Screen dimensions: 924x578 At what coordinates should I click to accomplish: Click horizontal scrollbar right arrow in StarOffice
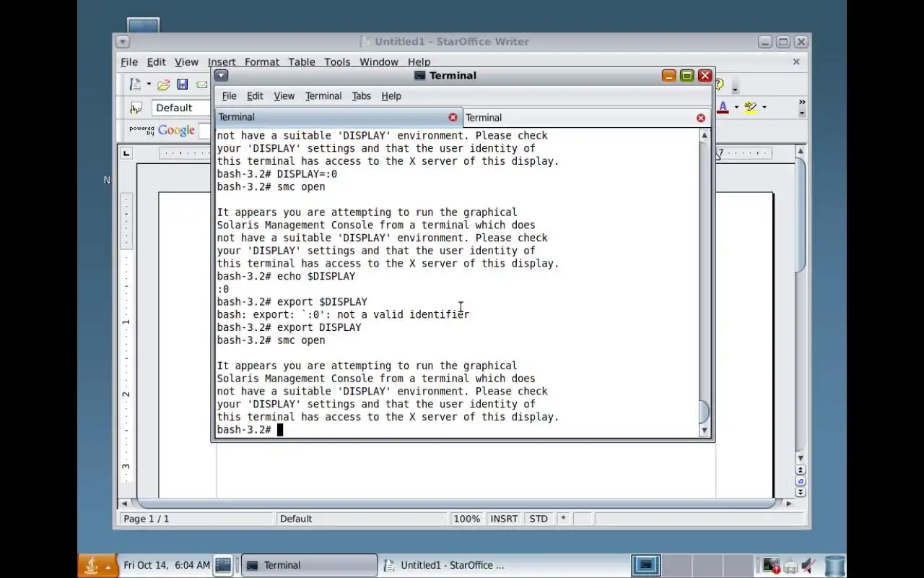pos(788,503)
